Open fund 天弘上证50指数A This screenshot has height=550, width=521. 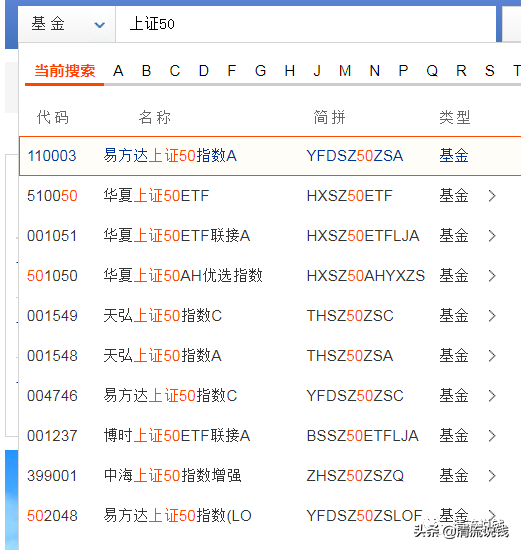click(x=162, y=356)
